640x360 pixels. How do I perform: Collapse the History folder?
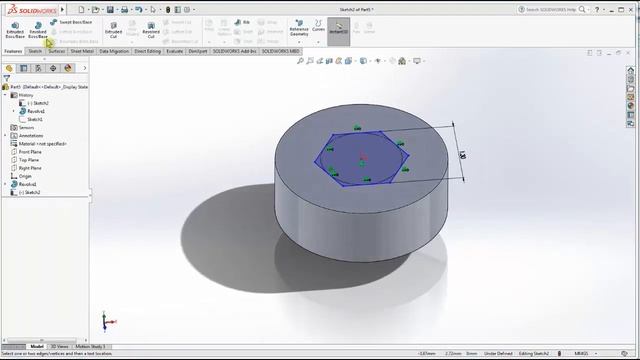pyautogui.click(x=5, y=95)
